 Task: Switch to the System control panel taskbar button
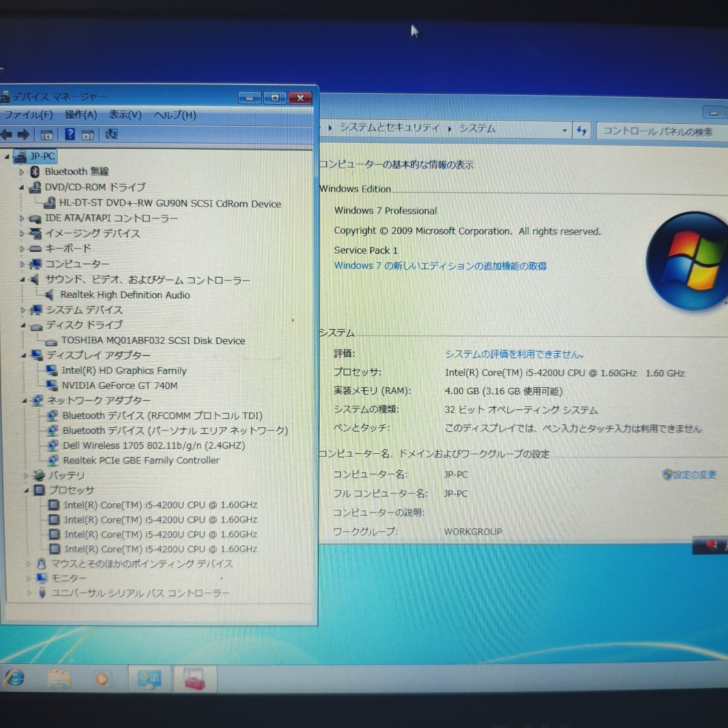click(149, 679)
